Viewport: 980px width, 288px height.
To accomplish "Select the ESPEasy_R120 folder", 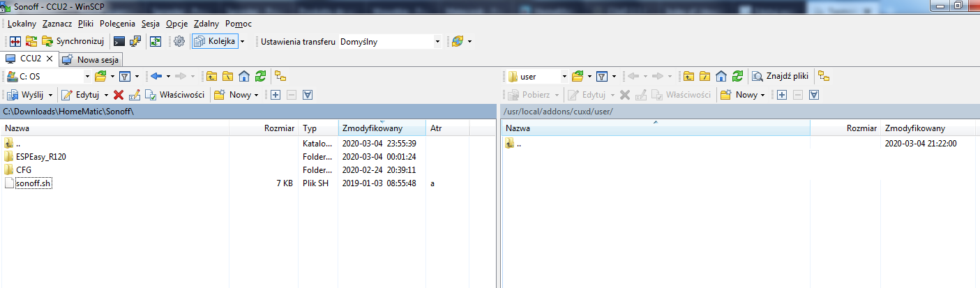I will [40, 156].
